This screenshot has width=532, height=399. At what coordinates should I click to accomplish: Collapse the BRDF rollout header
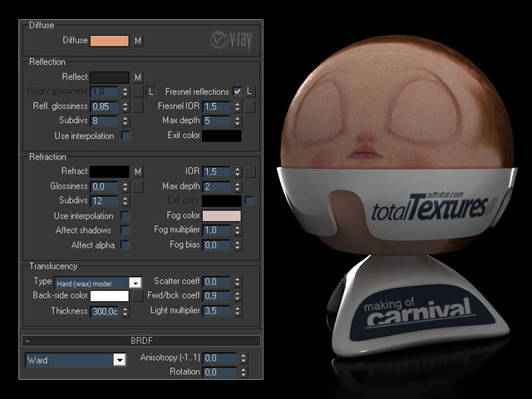(x=141, y=341)
